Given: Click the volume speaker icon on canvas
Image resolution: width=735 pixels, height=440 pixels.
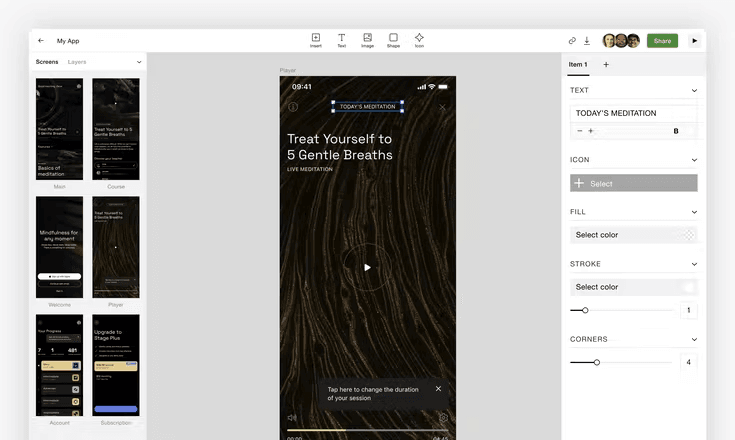Looking at the screenshot, I should pyautogui.click(x=292, y=417).
